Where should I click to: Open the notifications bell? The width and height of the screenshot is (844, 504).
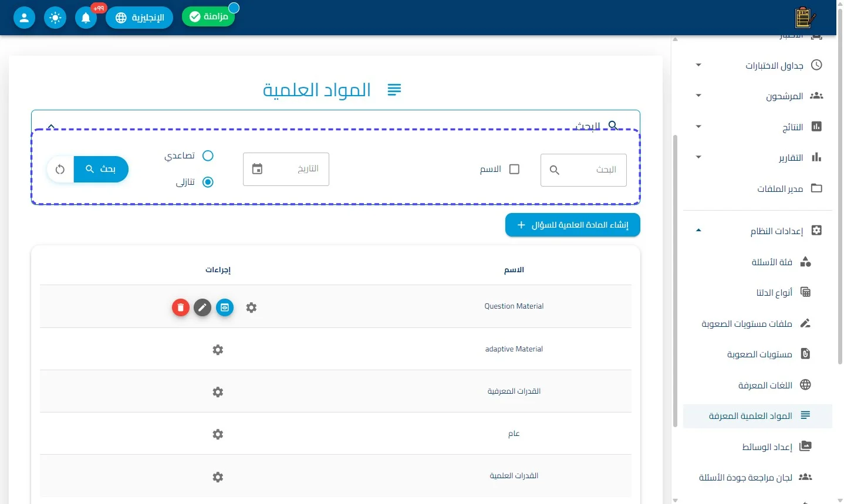pyautogui.click(x=86, y=18)
